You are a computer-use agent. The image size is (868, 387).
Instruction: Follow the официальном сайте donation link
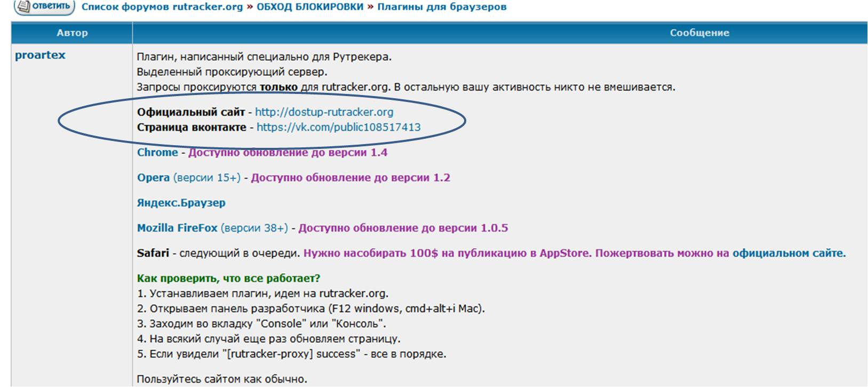[x=789, y=253]
